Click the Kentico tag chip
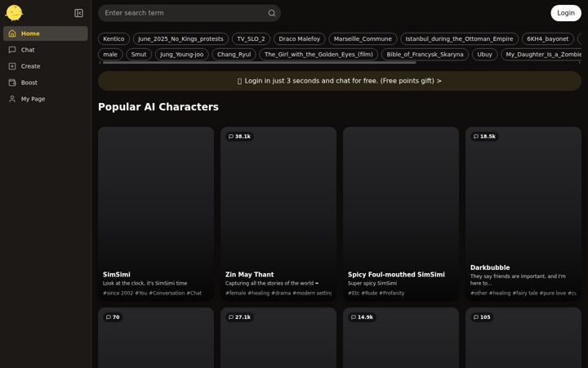This screenshot has height=368, width=588. pyautogui.click(x=114, y=39)
